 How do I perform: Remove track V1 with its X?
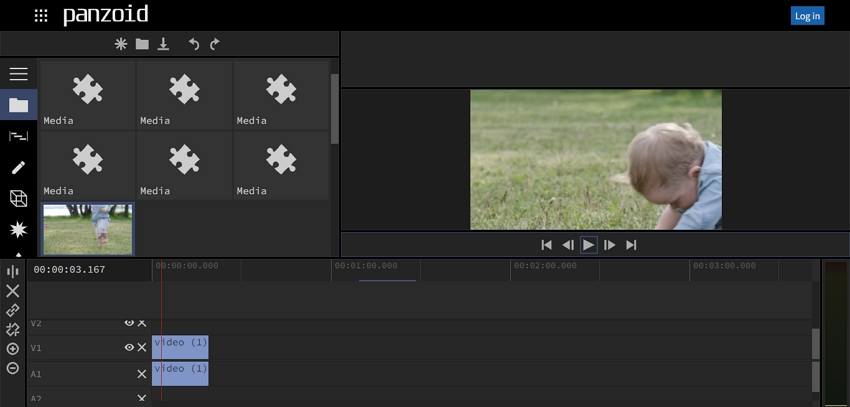(x=142, y=347)
